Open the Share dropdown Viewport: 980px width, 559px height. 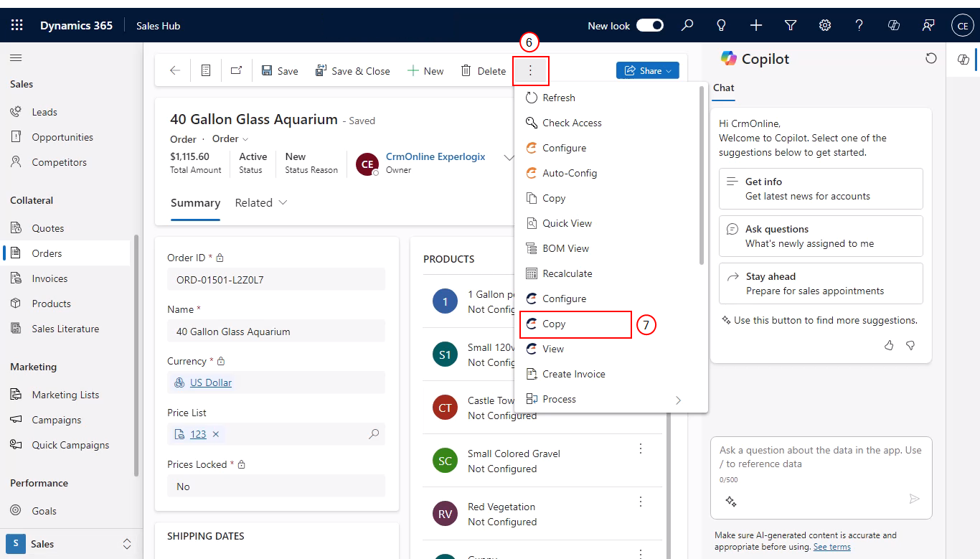tap(648, 70)
